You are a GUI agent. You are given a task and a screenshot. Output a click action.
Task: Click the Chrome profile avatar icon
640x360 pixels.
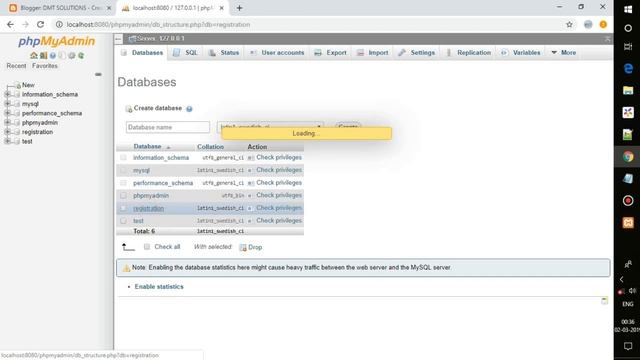coord(588,24)
